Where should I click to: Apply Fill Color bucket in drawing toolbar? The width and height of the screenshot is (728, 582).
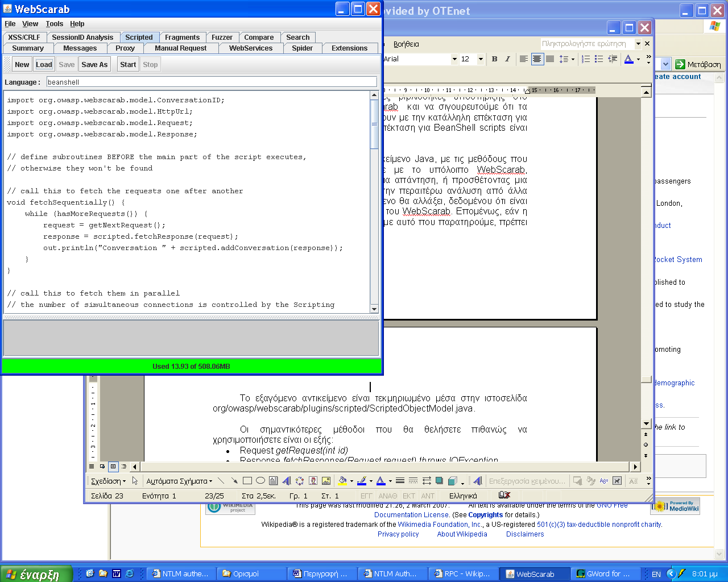(342, 481)
